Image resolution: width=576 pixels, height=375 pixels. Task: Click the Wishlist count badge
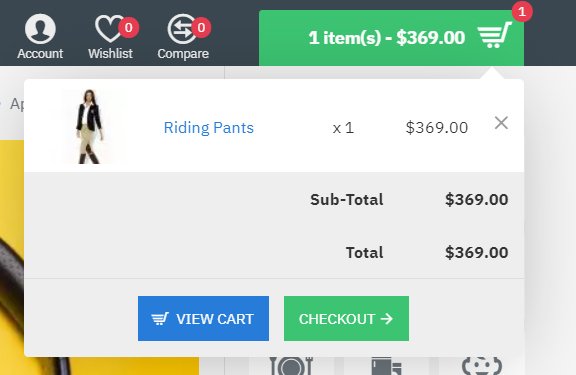pos(129,28)
